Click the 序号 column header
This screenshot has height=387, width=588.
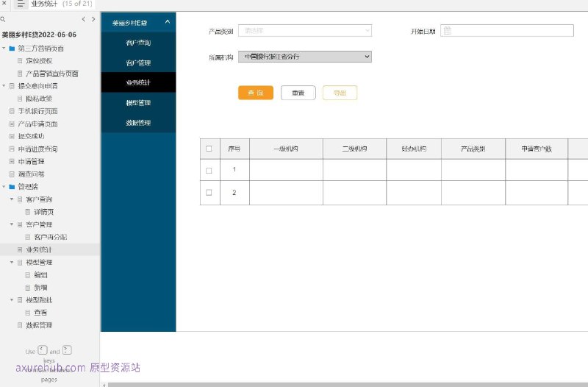[234, 149]
